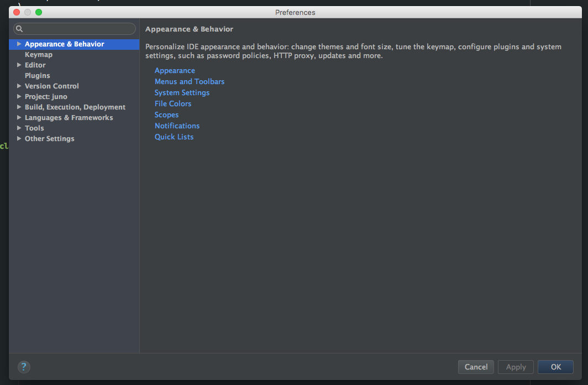Viewport: 588px width, 385px height.
Task: Expand the Version Control arrow
Action: [19, 86]
